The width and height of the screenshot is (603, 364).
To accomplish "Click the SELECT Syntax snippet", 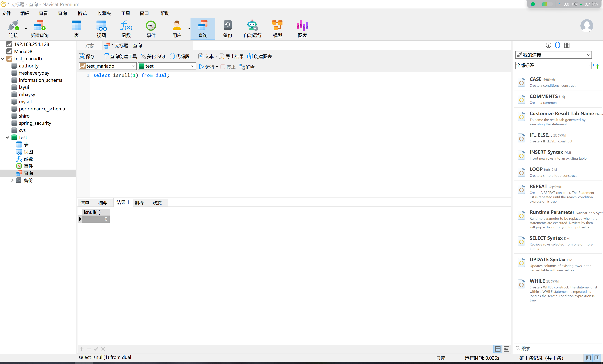I will 557,243.
